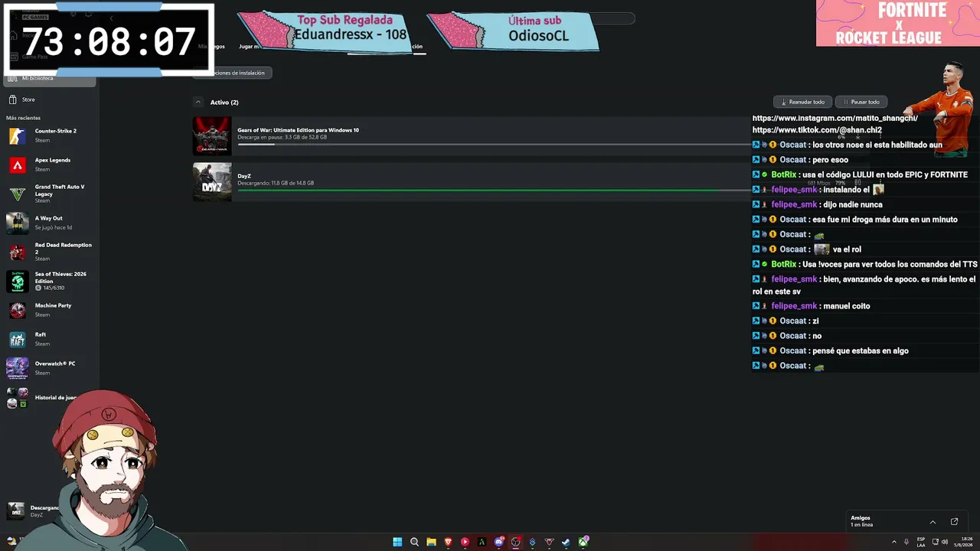Open the volume control in system tray
The height and width of the screenshot is (551, 980).
pyautogui.click(x=945, y=542)
